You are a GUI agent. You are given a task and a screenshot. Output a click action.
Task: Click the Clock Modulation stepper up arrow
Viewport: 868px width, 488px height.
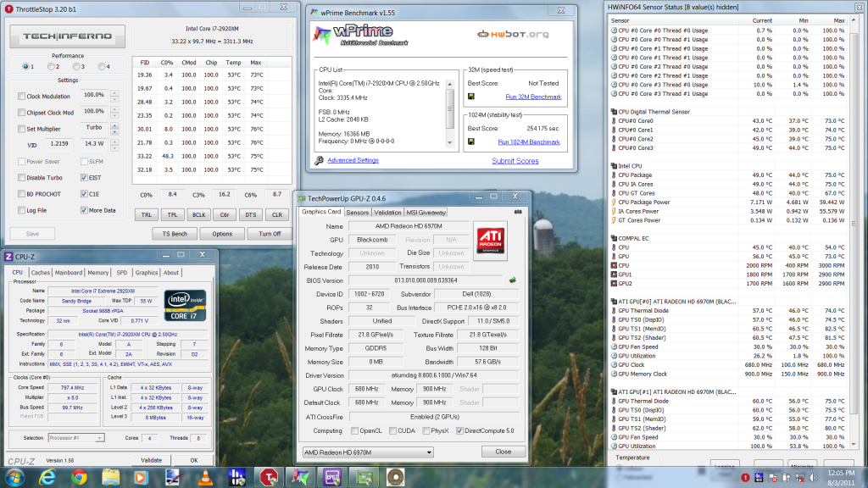pyautogui.click(x=114, y=93)
